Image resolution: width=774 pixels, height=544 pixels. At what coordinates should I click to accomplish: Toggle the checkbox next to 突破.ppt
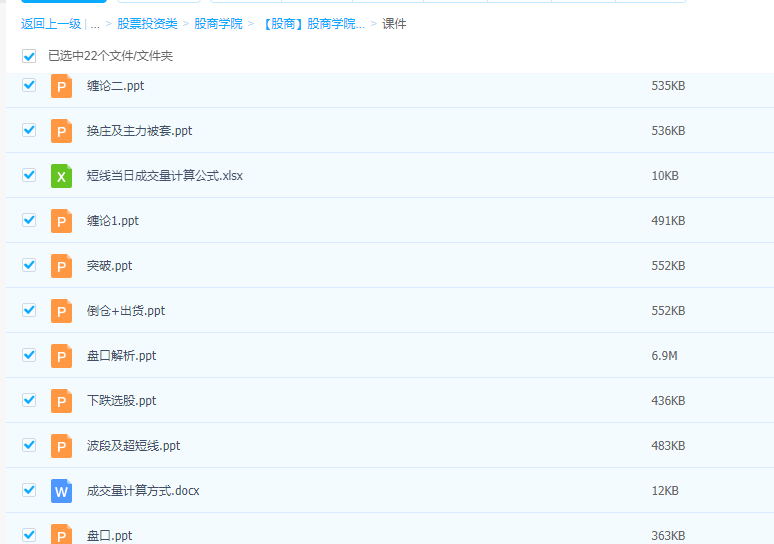(x=29, y=265)
